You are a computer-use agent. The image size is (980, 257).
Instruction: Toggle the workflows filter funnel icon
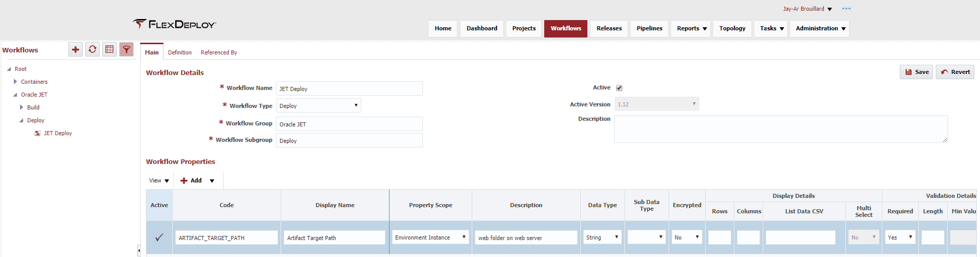click(x=126, y=49)
